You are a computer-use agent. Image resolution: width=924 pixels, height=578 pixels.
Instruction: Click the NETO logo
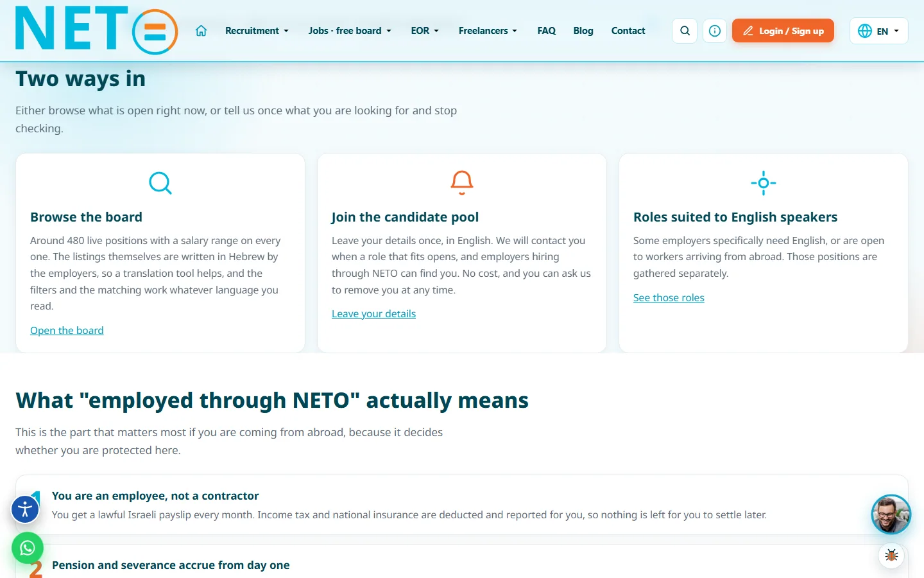tap(97, 30)
